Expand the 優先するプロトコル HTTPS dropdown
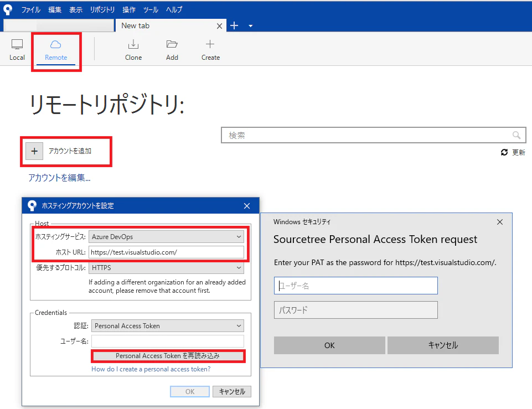This screenshot has height=409, width=532. tap(166, 268)
